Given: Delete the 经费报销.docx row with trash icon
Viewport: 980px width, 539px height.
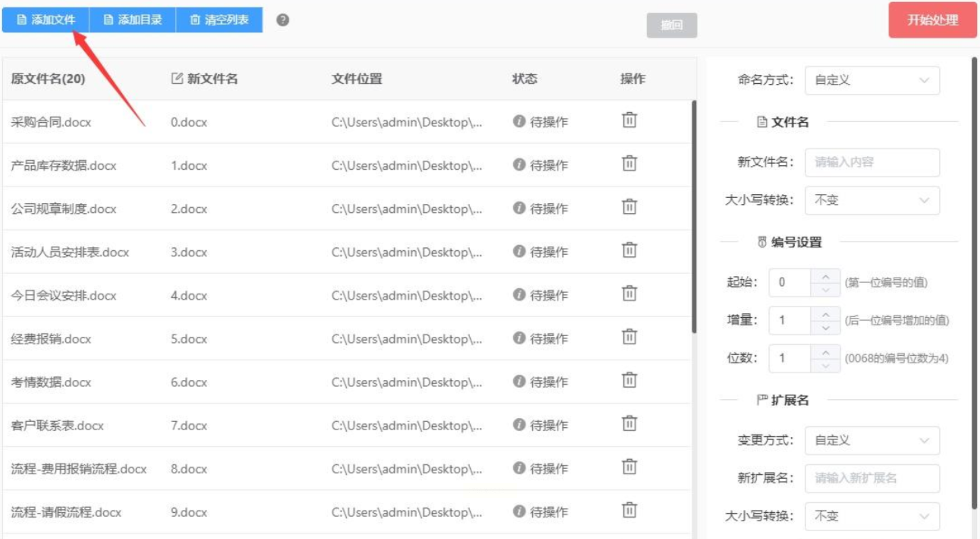Looking at the screenshot, I should click(629, 337).
